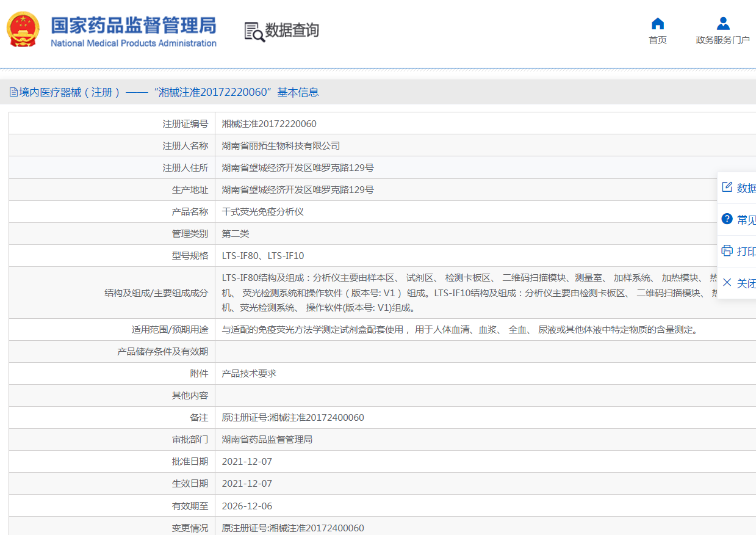Select the 附件 label cell

point(112,374)
